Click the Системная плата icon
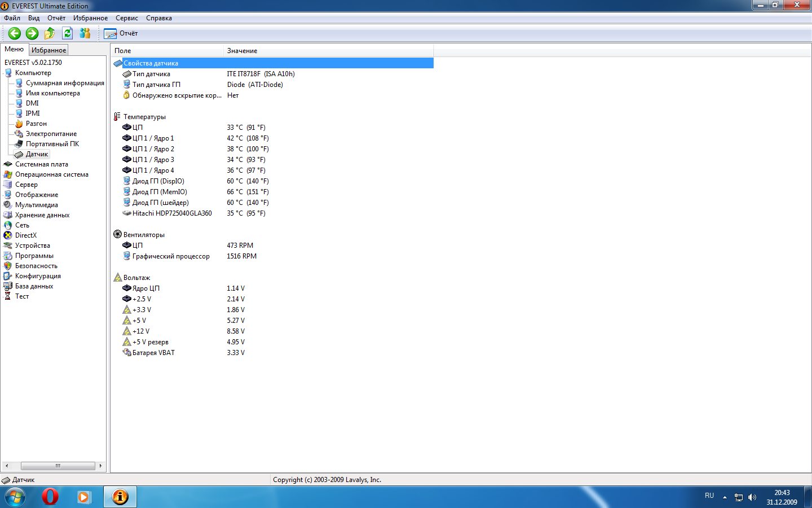812x508 pixels. click(x=8, y=164)
